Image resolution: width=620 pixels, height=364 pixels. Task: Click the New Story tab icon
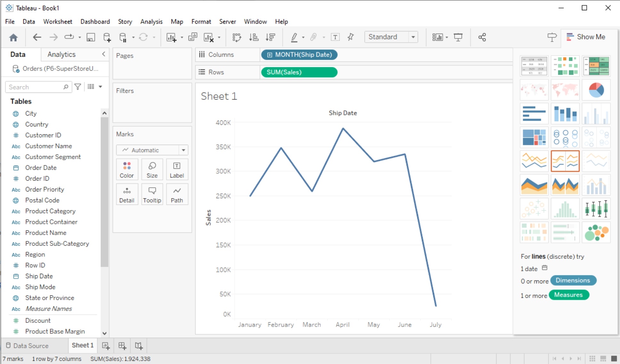click(139, 346)
